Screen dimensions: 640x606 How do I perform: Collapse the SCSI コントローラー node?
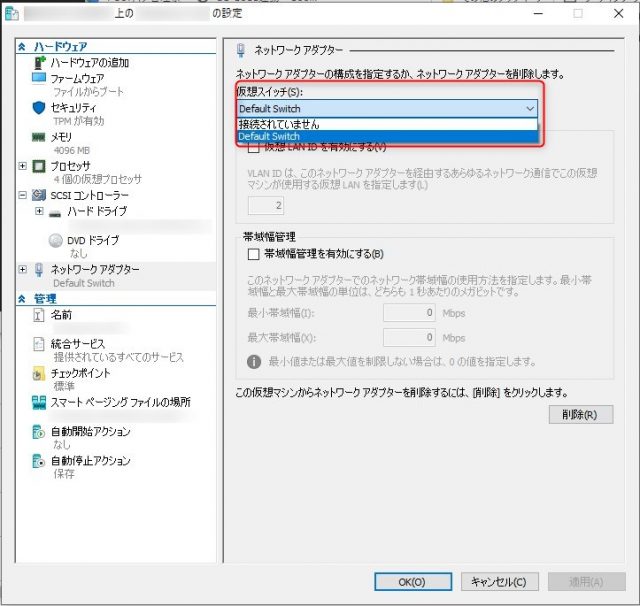[22, 195]
